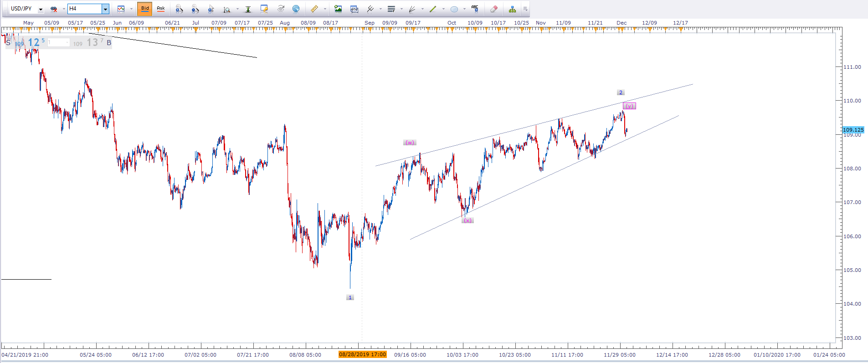Click the trade amount field showing 1
868x363 pixels.
click(58, 42)
